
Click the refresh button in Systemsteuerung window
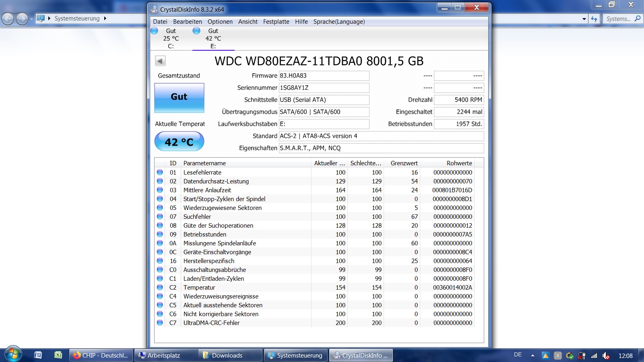(594, 19)
